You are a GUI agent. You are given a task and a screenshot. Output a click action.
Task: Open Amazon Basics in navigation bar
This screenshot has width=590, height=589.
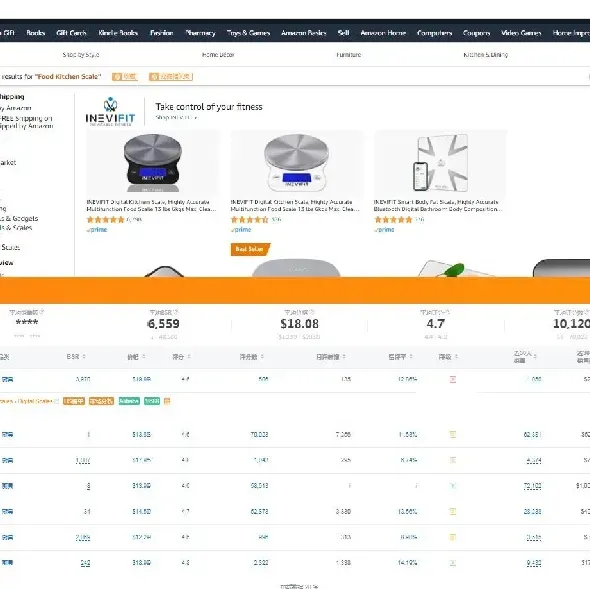click(304, 33)
